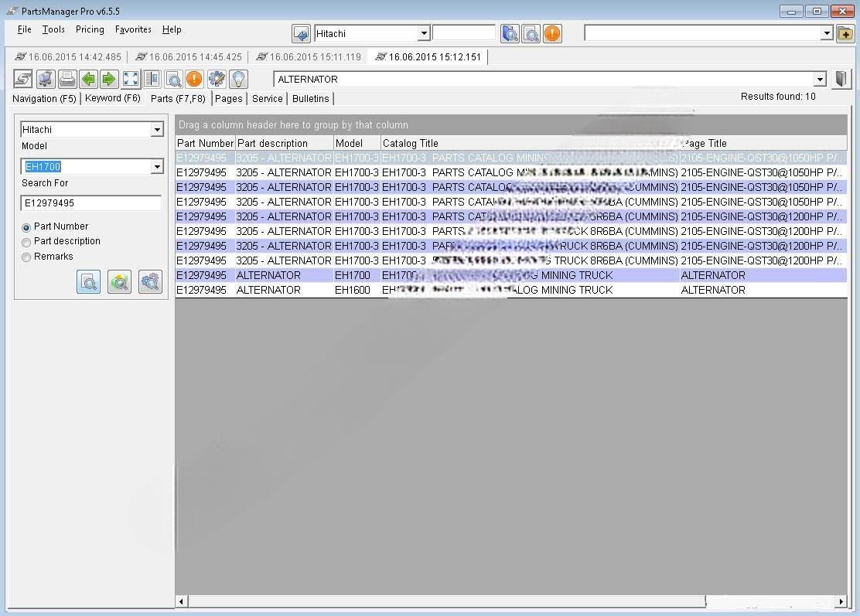Open the Hitachi dropdown in left panel
The image size is (860, 616).
coord(157,129)
